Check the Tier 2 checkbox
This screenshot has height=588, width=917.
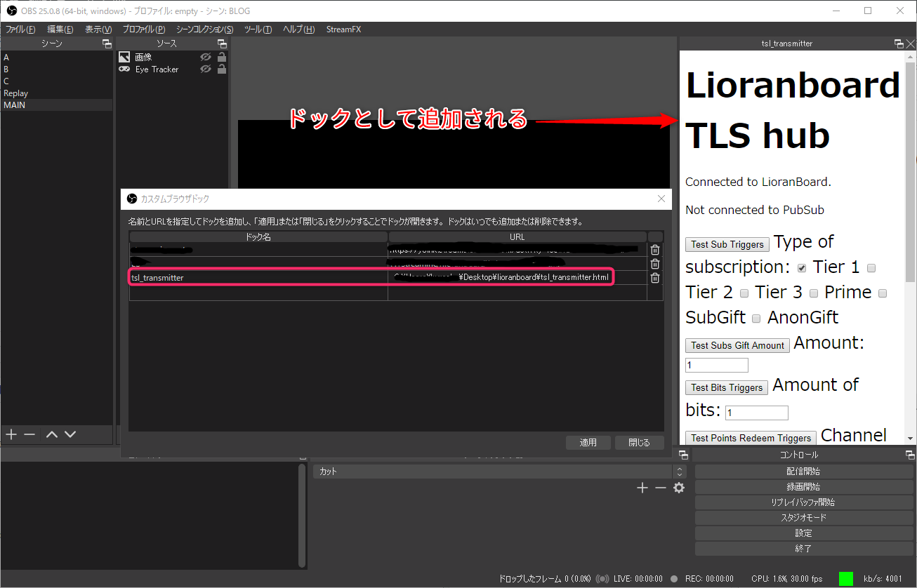coord(871,268)
